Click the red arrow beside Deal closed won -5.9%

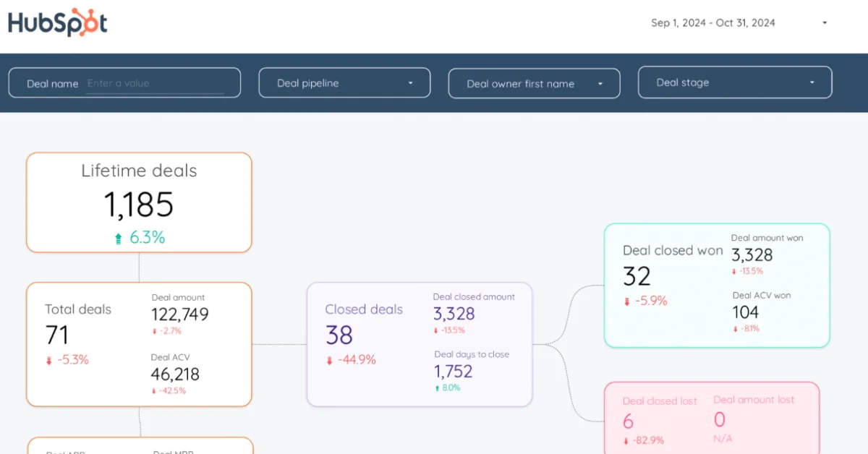[626, 301]
